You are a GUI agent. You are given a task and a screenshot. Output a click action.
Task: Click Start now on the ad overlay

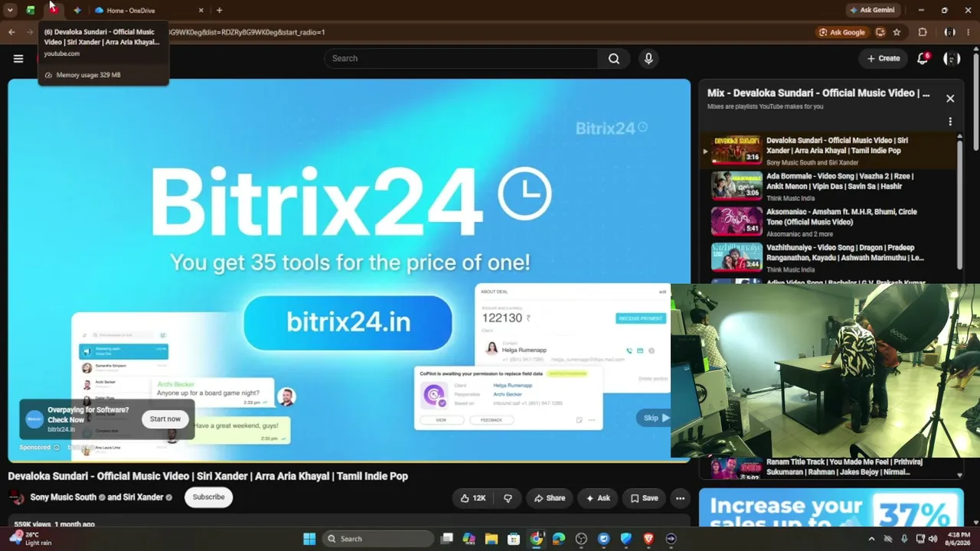165,419
